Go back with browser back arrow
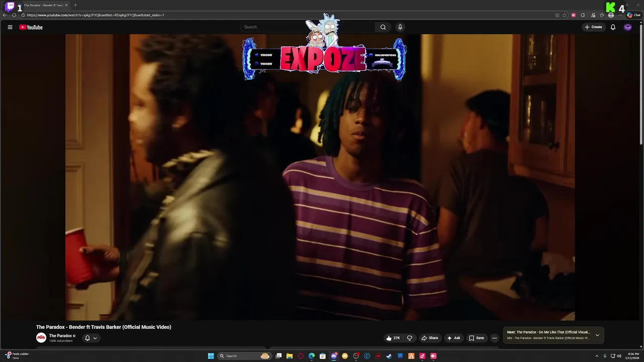The width and height of the screenshot is (644, 362). pos(5,15)
